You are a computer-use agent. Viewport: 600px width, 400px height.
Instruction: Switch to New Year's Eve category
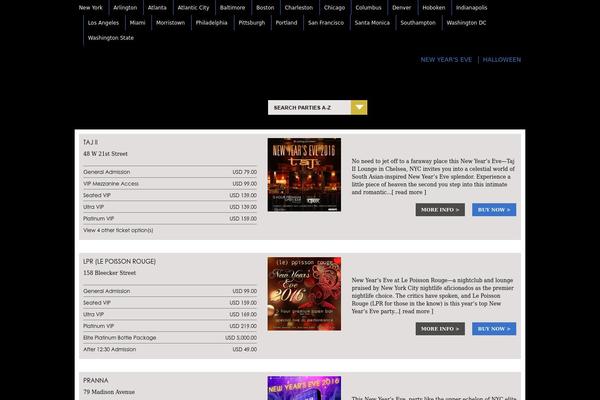446,60
